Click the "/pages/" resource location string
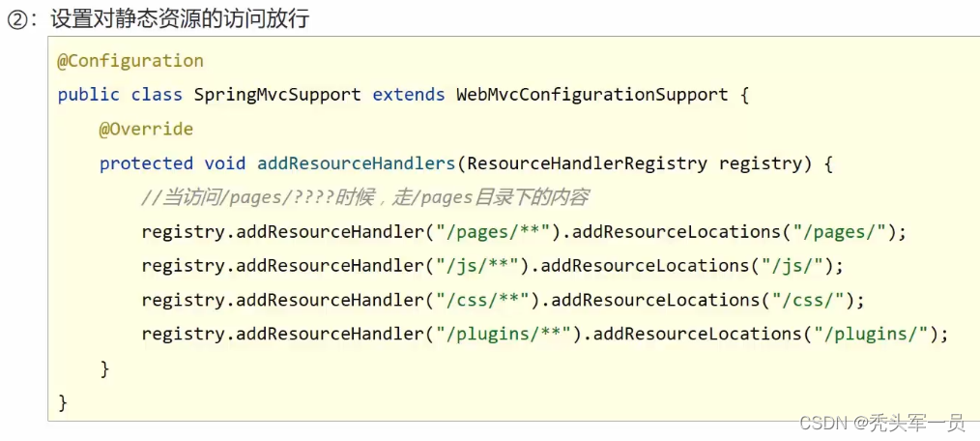The image size is (980, 441). pyautogui.click(x=838, y=232)
